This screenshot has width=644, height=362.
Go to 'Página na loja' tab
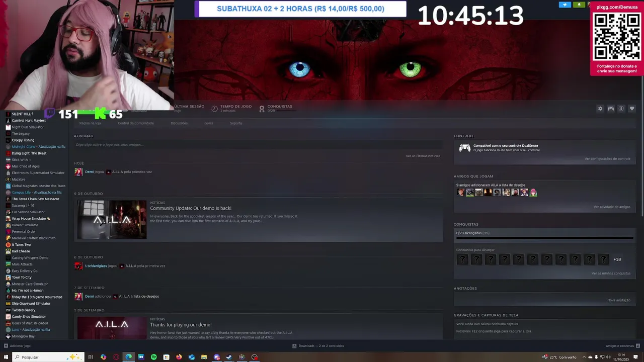pos(90,123)
